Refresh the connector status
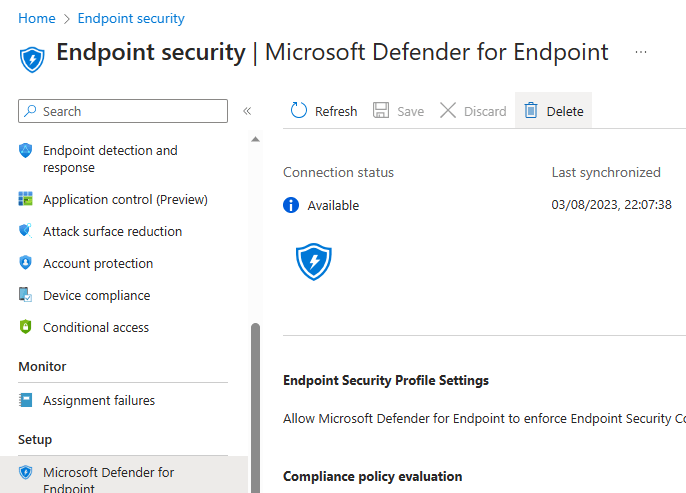 324,111
